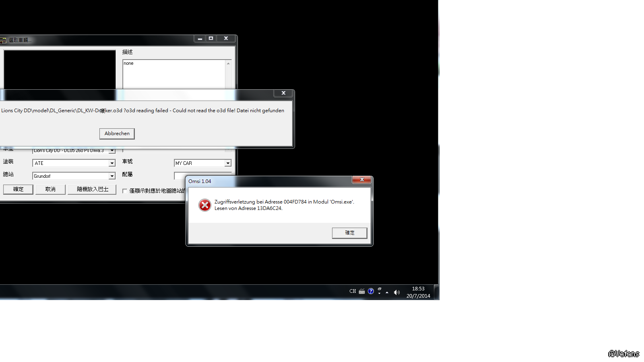644x362 pixels.
Task: Open the blue language bar help icon
Action: tap(371, 291)
